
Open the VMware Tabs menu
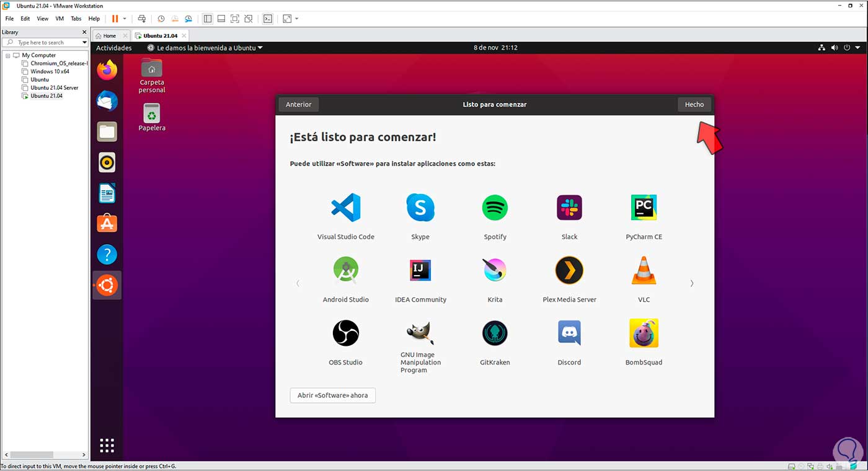pyautogui.click(x=76, y=19)
